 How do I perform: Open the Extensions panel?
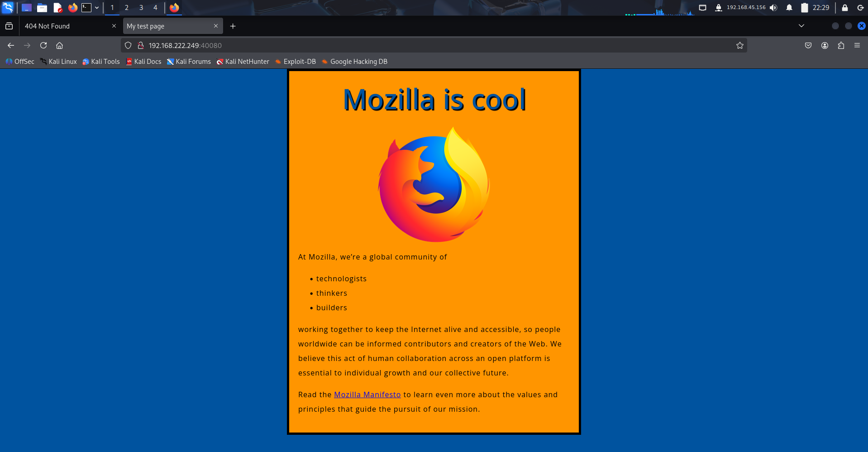tap(841, 45)
